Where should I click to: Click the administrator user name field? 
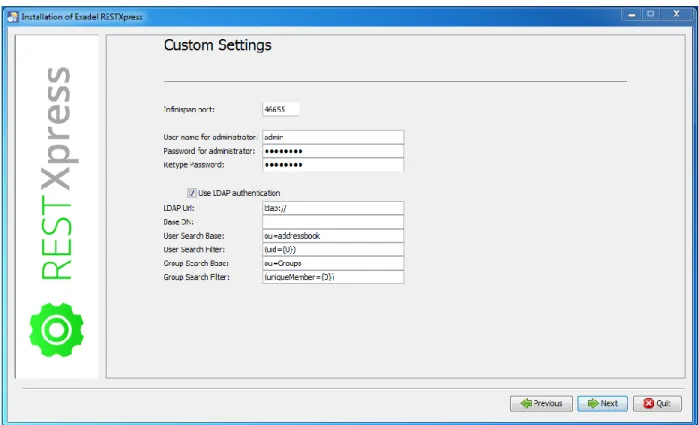click(333, 137)
